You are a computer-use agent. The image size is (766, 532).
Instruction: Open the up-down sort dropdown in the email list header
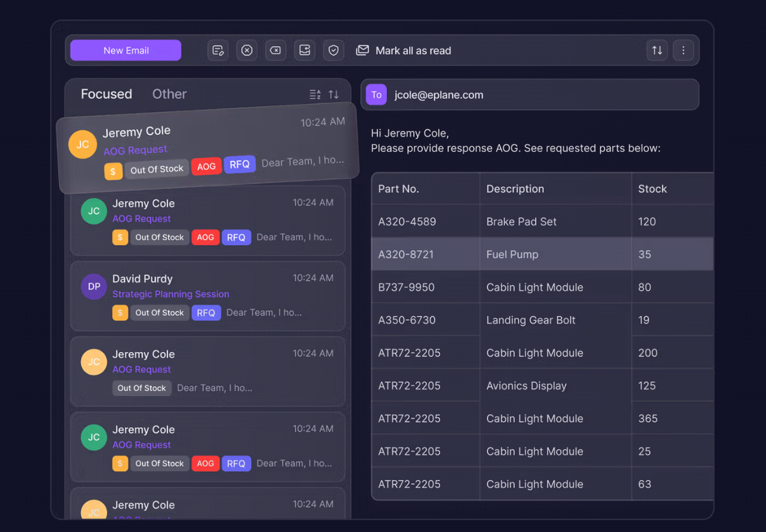click(x=333, y=94)
